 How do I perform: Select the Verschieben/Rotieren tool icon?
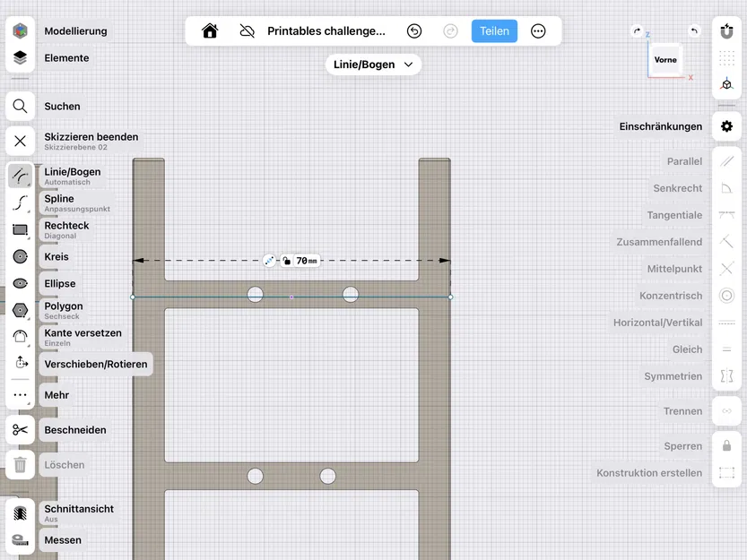click(x=20, y=364)
